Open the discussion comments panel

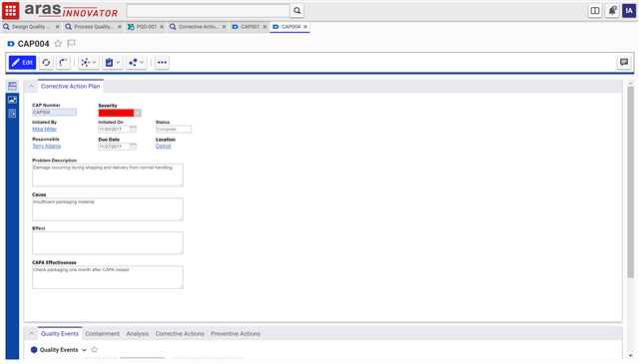point(624,62)
